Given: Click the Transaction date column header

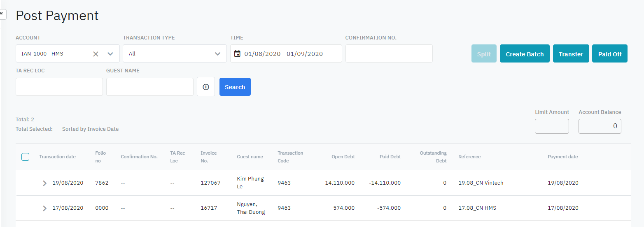Looking at the screenshot, I should point(57,157).
